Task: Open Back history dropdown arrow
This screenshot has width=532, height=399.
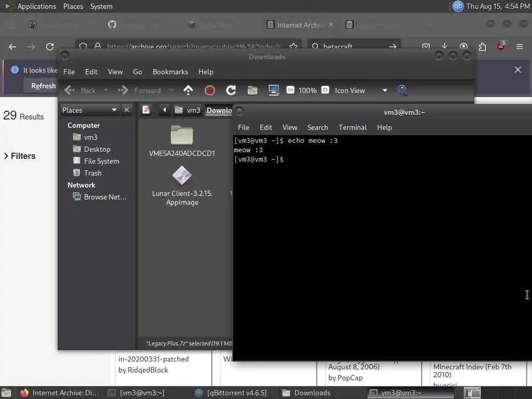Action: 106,90
